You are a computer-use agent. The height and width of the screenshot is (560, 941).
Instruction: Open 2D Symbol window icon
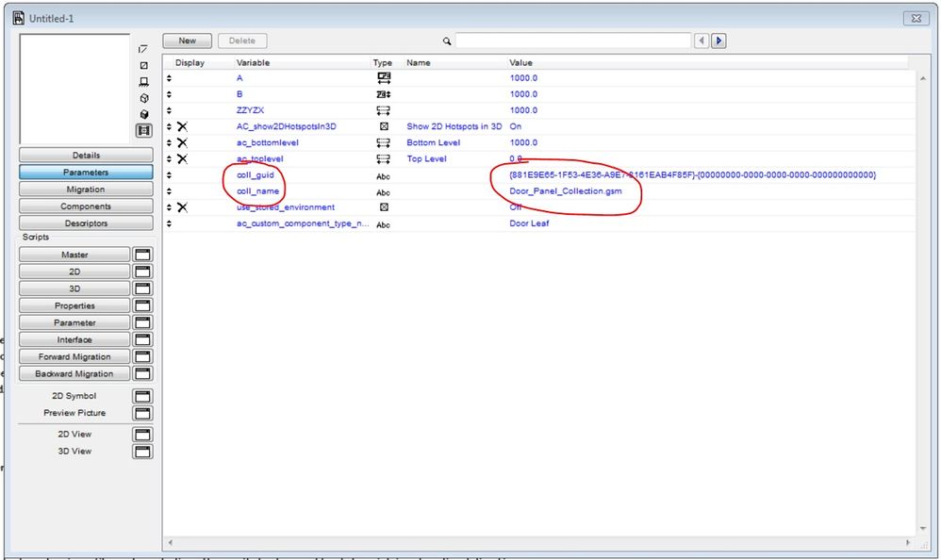click(142, 396)
